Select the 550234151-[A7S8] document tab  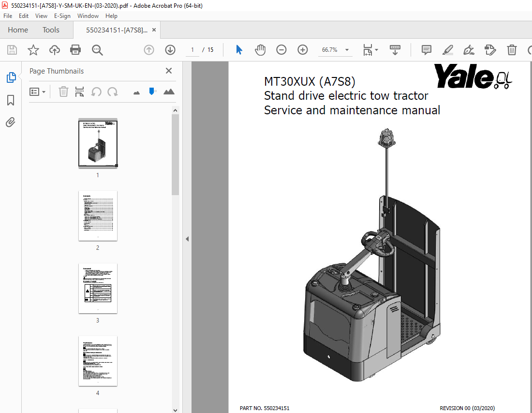[x=117, y=30]
